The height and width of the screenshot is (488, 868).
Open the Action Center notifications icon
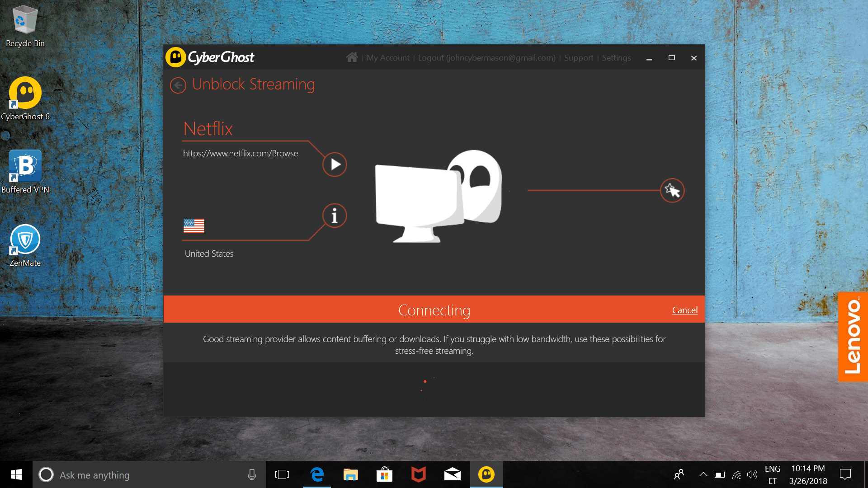pos(845,474)
